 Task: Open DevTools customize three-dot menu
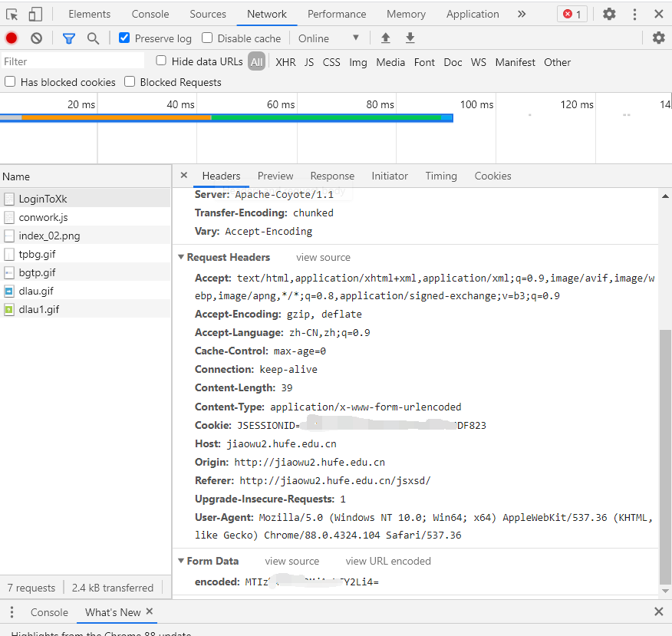click(x=634, y=14)
